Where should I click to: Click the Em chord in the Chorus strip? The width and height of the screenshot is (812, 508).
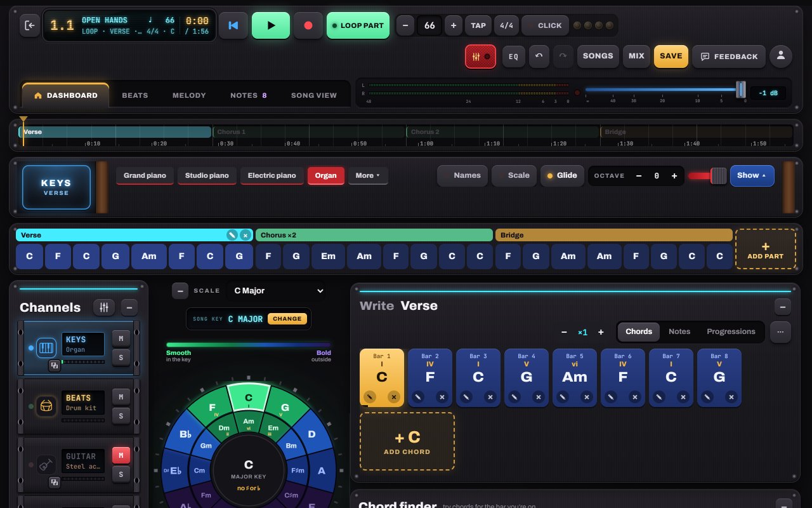pos(328,256)
